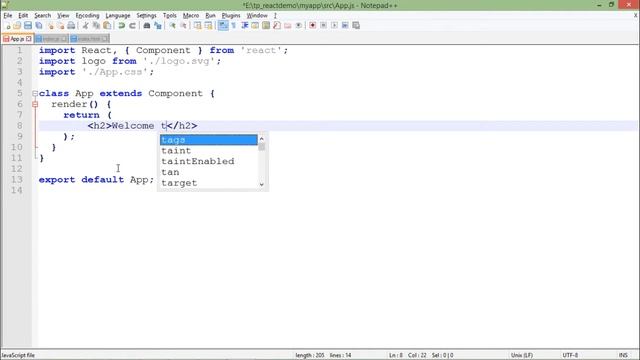Click the Print toolbar icon
The width and height of the screenshot is (640, 360).
point(71,25)
